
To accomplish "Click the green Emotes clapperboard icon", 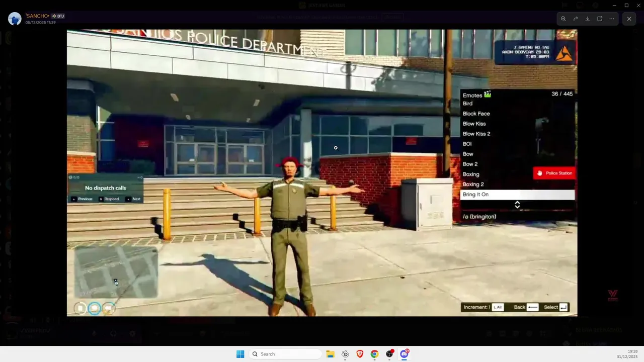I will point(488,94).
